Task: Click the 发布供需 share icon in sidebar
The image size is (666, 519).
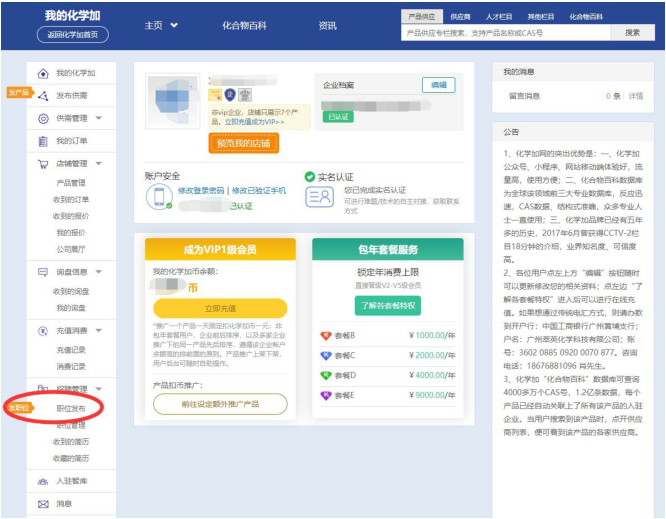Action: pyautogui.click(x=43, y=95)
